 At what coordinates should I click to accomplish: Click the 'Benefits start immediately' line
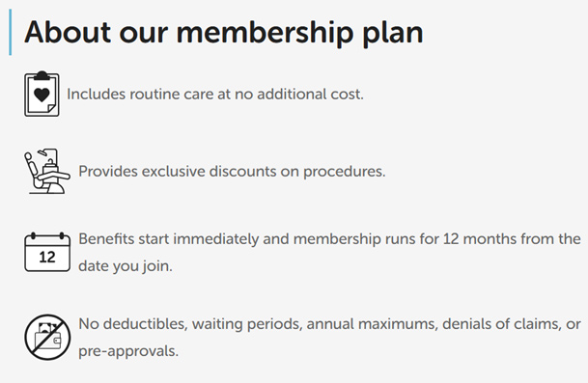(x=329, y=239)
